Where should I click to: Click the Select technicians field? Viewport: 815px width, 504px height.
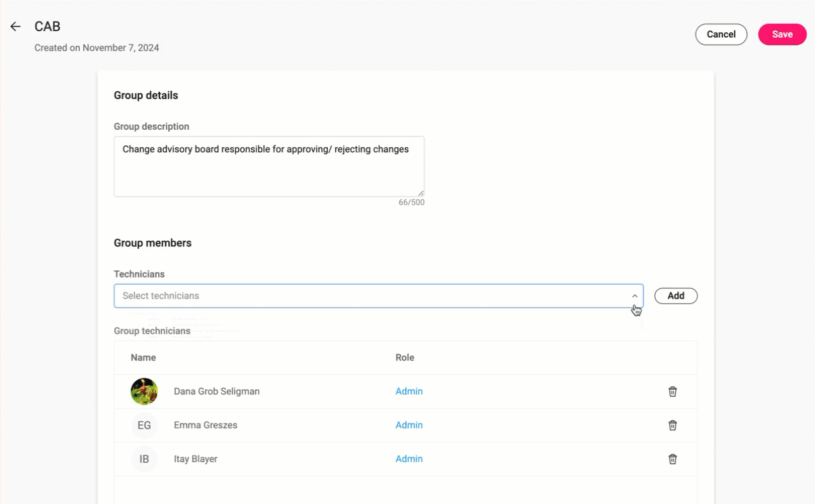[x=378, y=296]
